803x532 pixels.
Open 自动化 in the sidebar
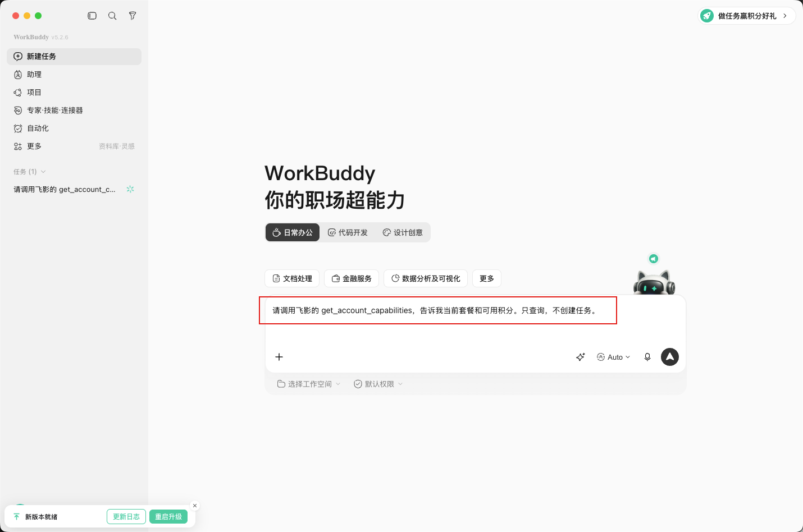coord(74,129)
